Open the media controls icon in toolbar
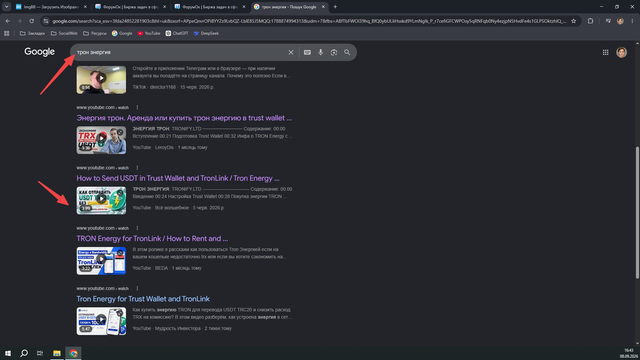640x360 pixels. point(608,21)
